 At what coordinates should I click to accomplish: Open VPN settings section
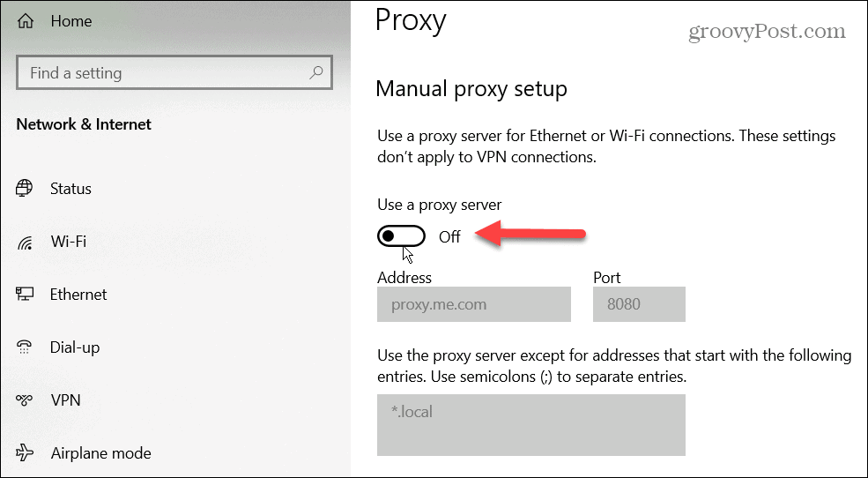point(65,400)
